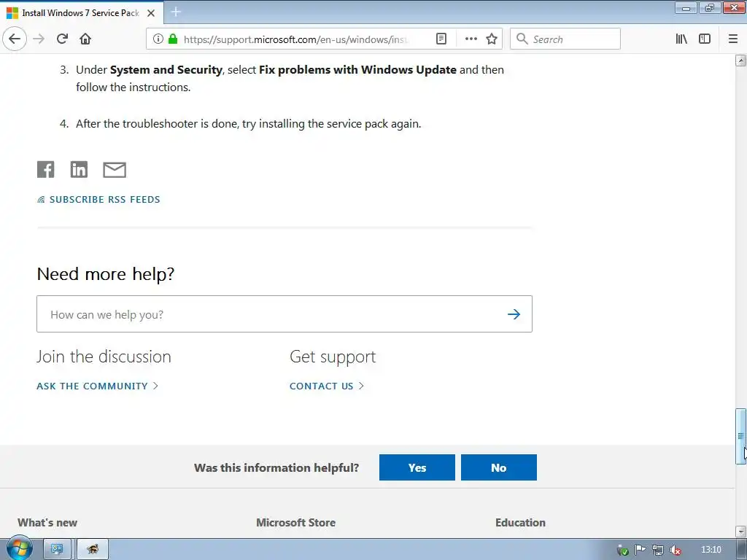747x560 pixels.
Task: Click the page scrollbar down arrow
Action: pyautogui.click(x=741, y=531)
